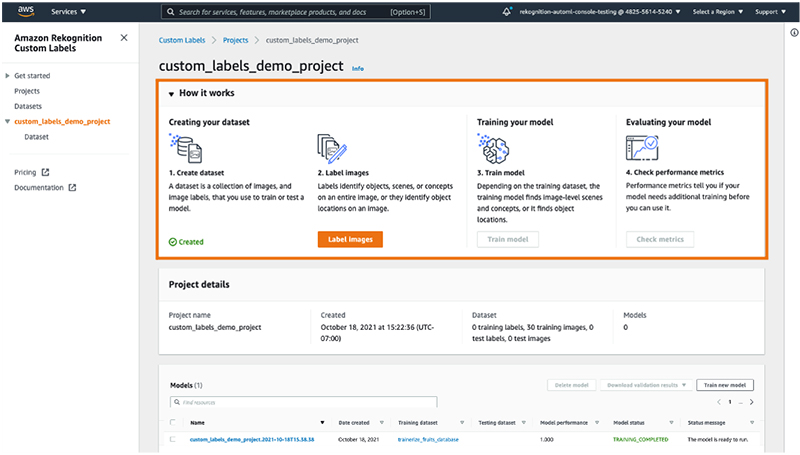
Task: Open model custom_labels_demo_project.2021-10-18T15.38.38
Action: (252, 439)
